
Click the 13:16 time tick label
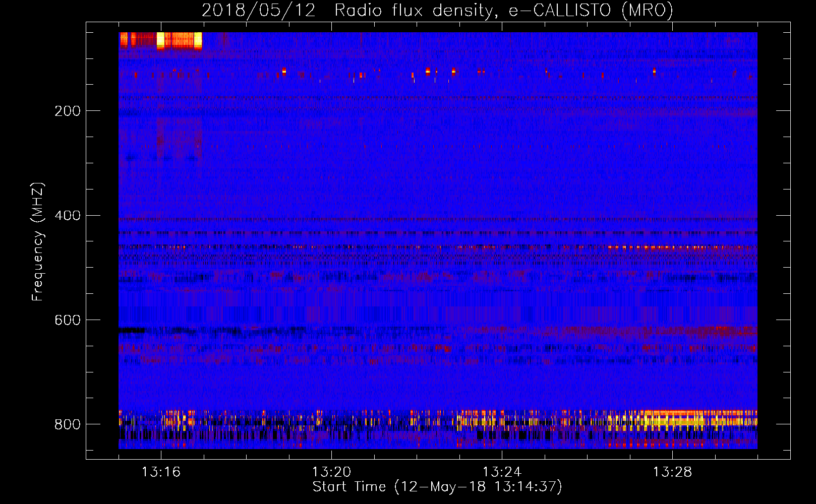click(x=161, y=472)
